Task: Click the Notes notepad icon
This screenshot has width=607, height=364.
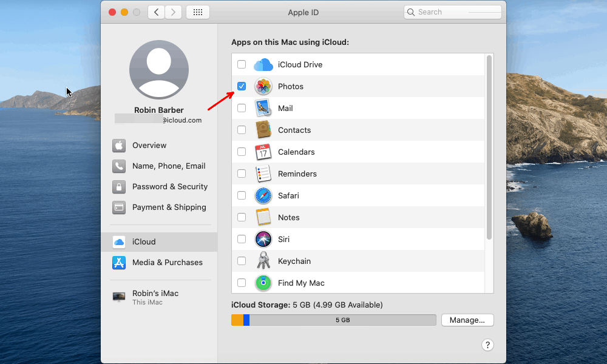Action: tap(263, 217)
